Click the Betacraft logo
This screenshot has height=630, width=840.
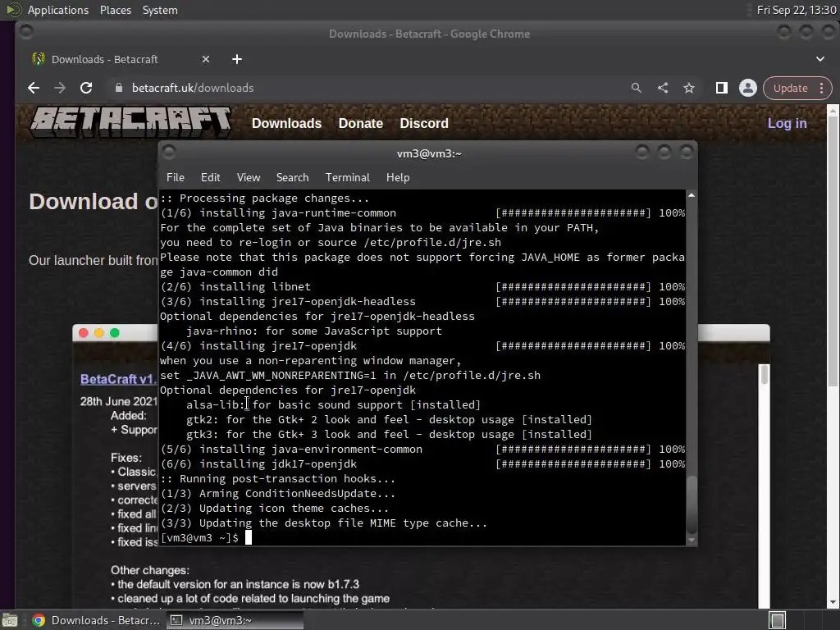(130, 123)
